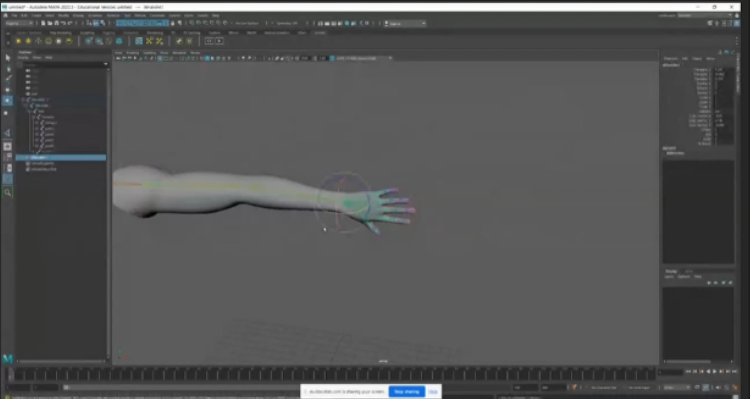750x399 pixels.
Task: Click the Hide link in sharing bar
Action: tap(433, 391)
